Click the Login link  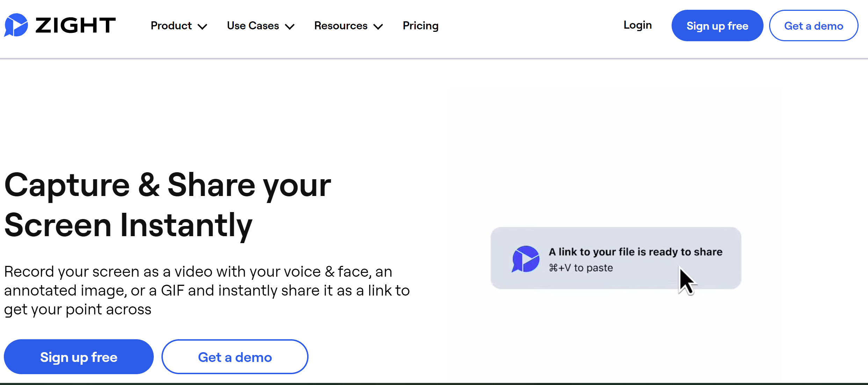point(638,25)
